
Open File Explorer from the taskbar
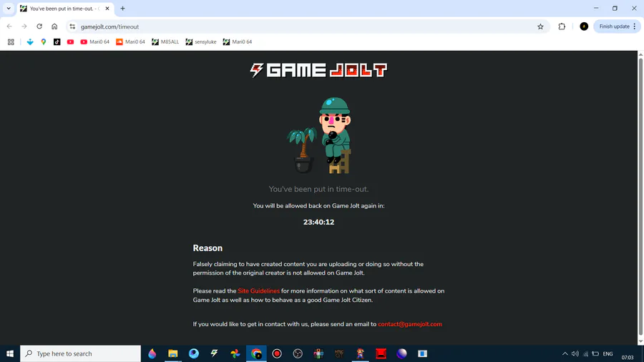point(173,353)
